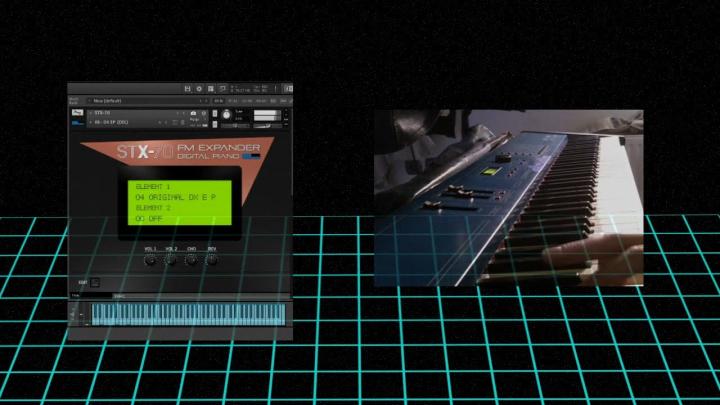Select the 33-48 rack page tab
This screenshot has width=720, height=405.
pyautogui.click(x=247, y=101)
